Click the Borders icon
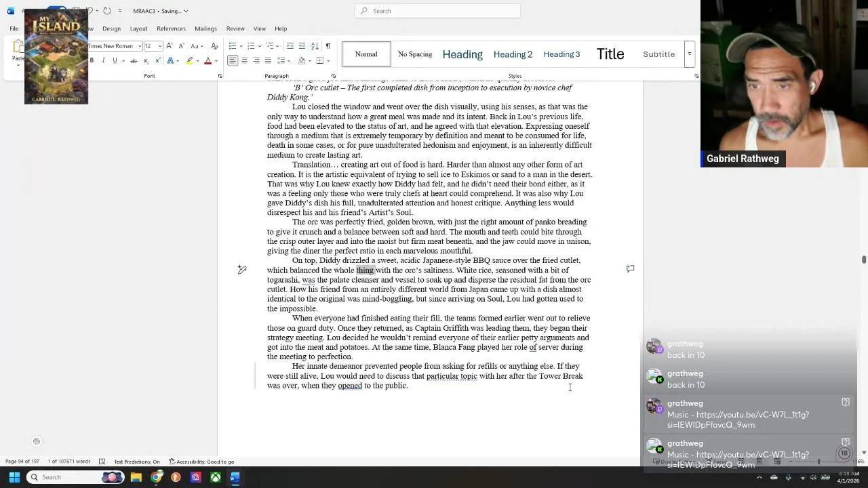The width and height of the screenshot is (868, 488). point(319,60)
